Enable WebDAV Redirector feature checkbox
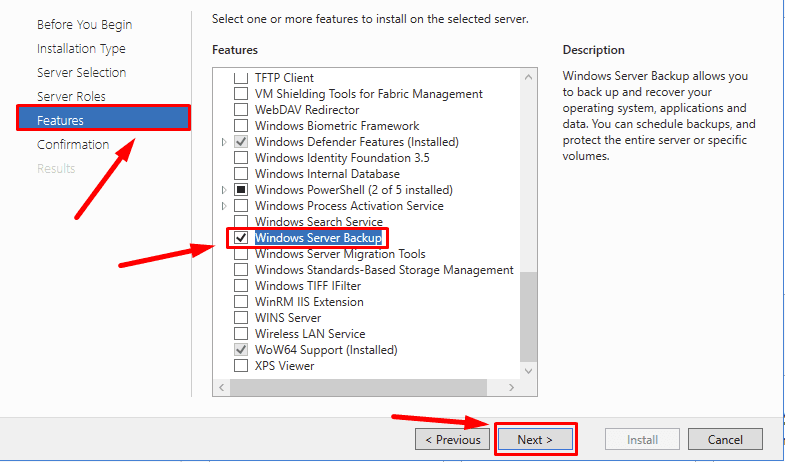Screen dimensions: 785x462 (241, 110)
